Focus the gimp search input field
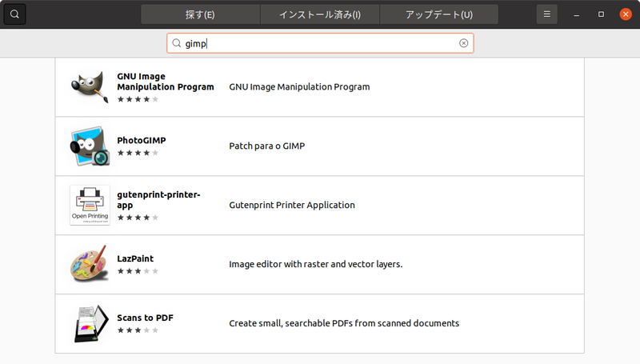Screen dimensions: 640x364 click(320, 43)
